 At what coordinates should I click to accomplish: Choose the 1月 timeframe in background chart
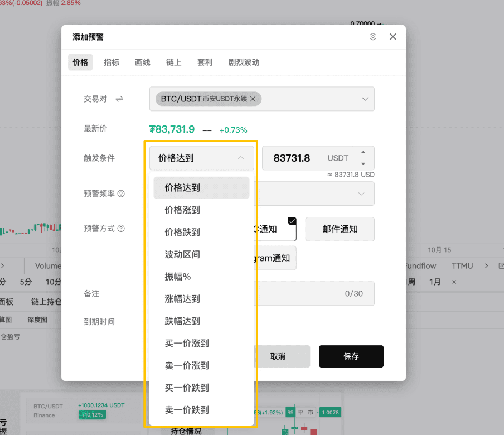click(x=434, y=282)
